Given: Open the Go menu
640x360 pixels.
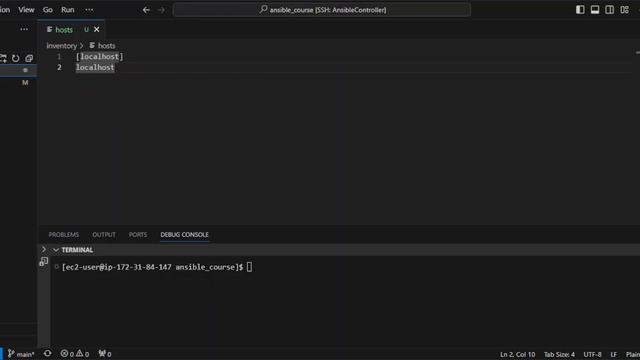Looking at the screenshot, I should 48,10.
